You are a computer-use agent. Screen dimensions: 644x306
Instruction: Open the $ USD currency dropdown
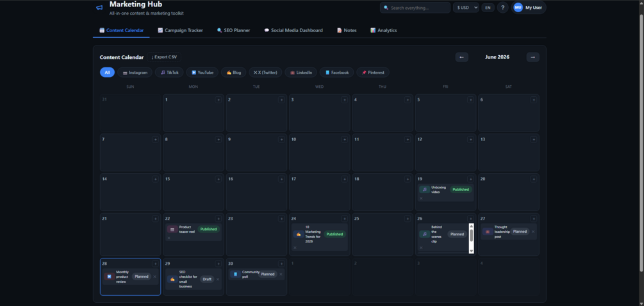tap(466, 8)
